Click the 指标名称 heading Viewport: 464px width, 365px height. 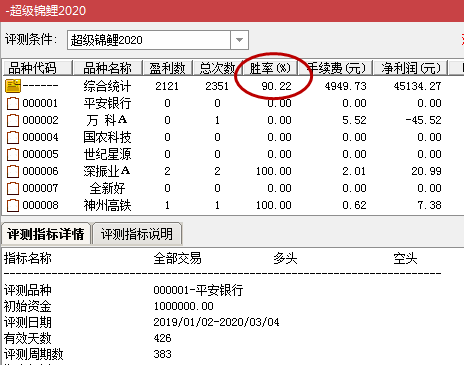pos(28,258)
